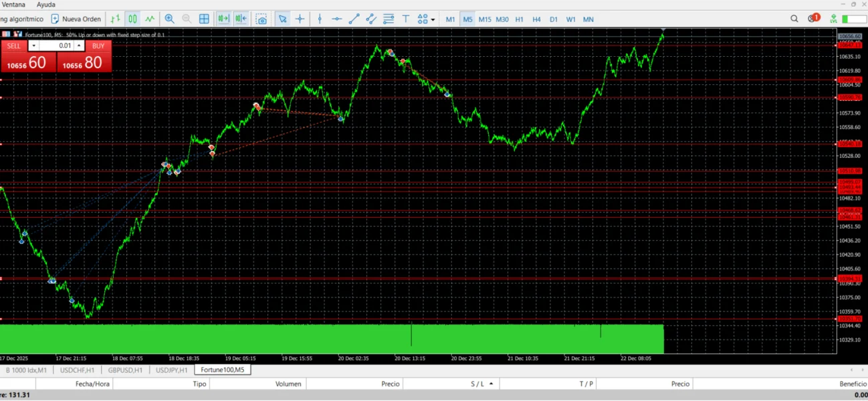
Task: Enable the M15 timeframe
Action: (x=485, y=19)
